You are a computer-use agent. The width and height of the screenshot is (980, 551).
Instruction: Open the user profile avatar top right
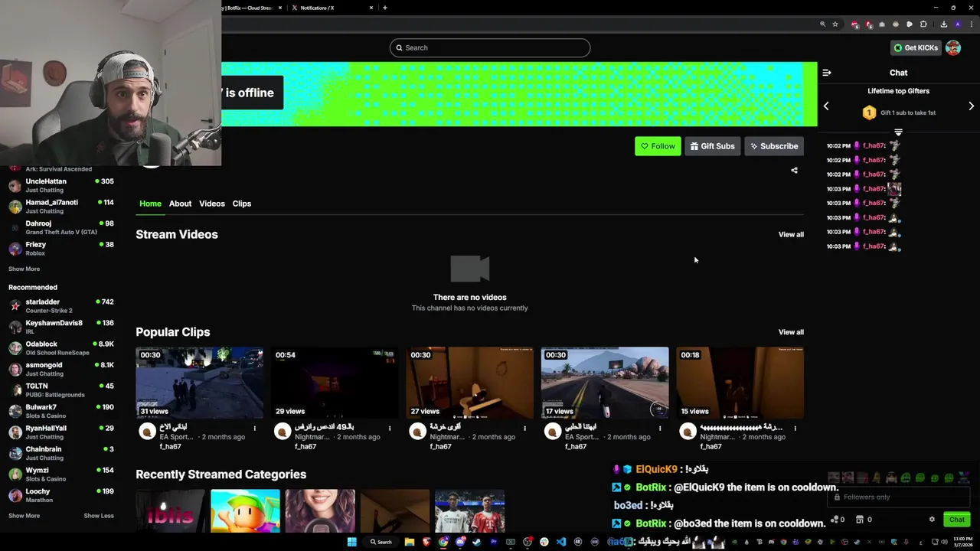953,47
